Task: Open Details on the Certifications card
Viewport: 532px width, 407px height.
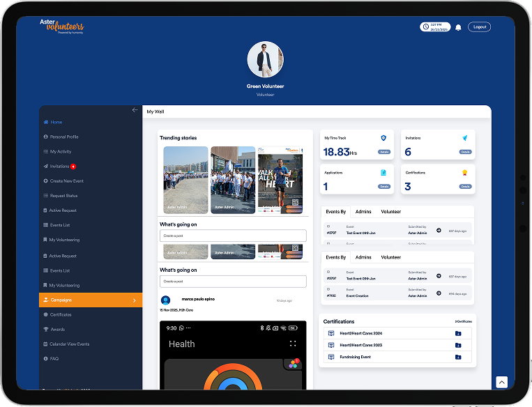Action: coord(465,187)
